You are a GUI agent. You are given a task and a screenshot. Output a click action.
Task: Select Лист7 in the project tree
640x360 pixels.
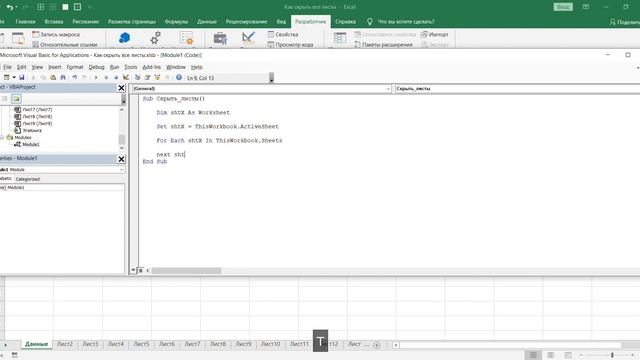[x=37, y=109]
